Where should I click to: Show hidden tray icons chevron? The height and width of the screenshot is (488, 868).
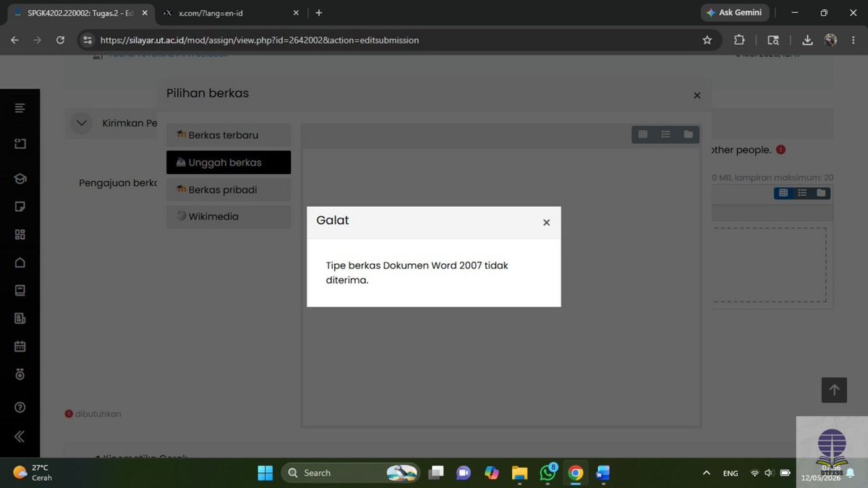pos(706,473)
